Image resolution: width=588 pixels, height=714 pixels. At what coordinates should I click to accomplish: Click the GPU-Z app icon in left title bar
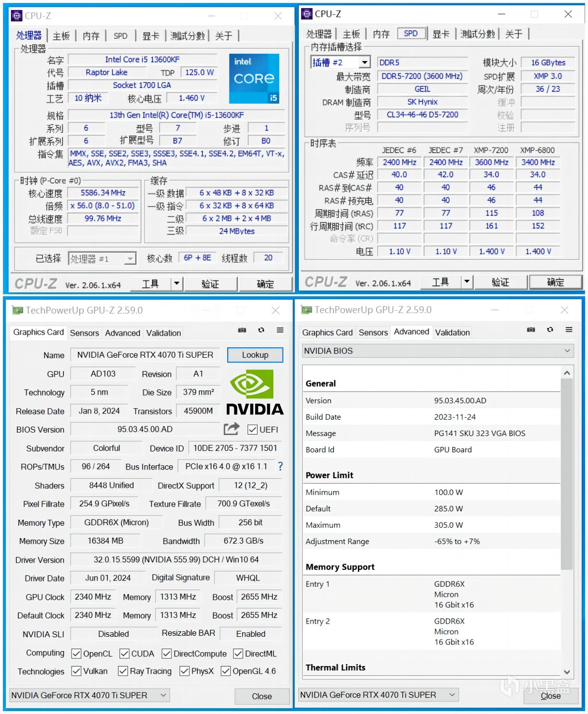point(17,311)
